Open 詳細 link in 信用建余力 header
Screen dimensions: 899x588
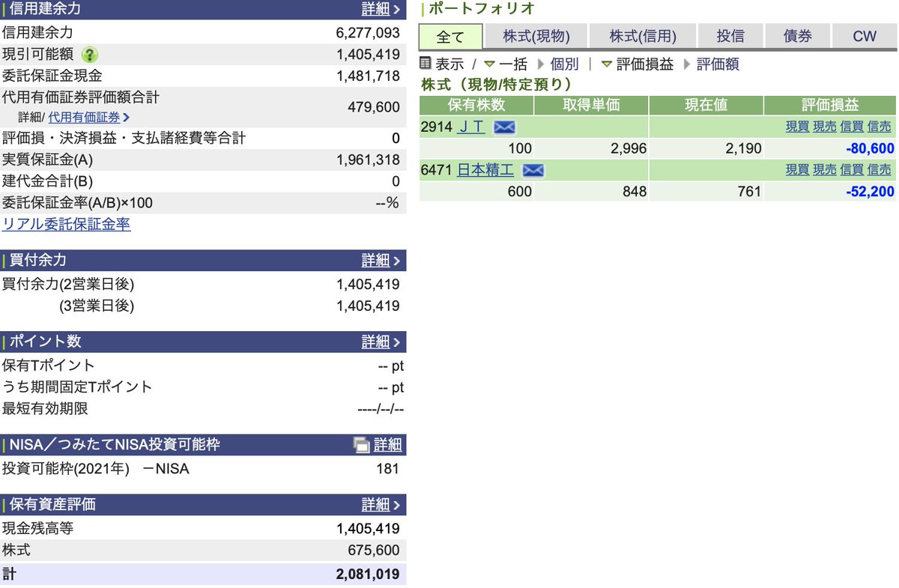[375, 9]
